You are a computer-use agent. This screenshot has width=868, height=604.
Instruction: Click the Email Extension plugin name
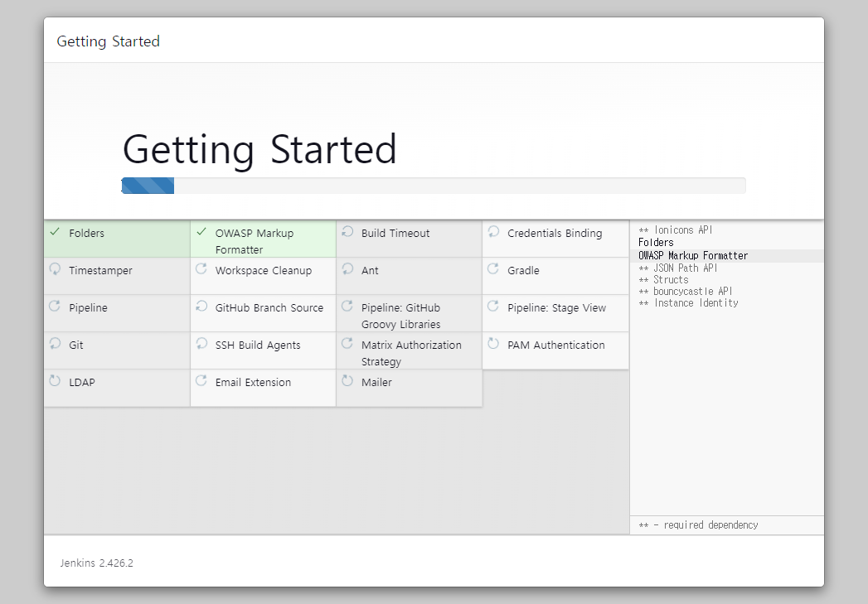tap(253, 382)
